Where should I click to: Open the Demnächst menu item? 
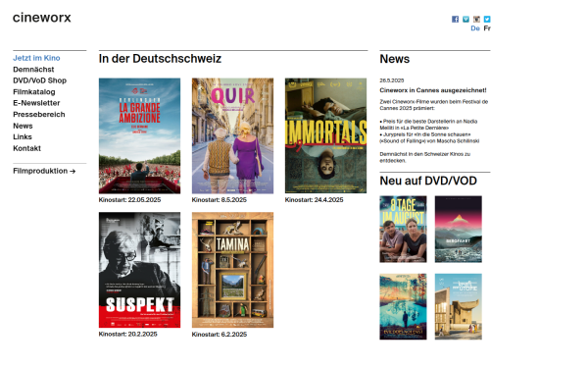coord(33,70)
